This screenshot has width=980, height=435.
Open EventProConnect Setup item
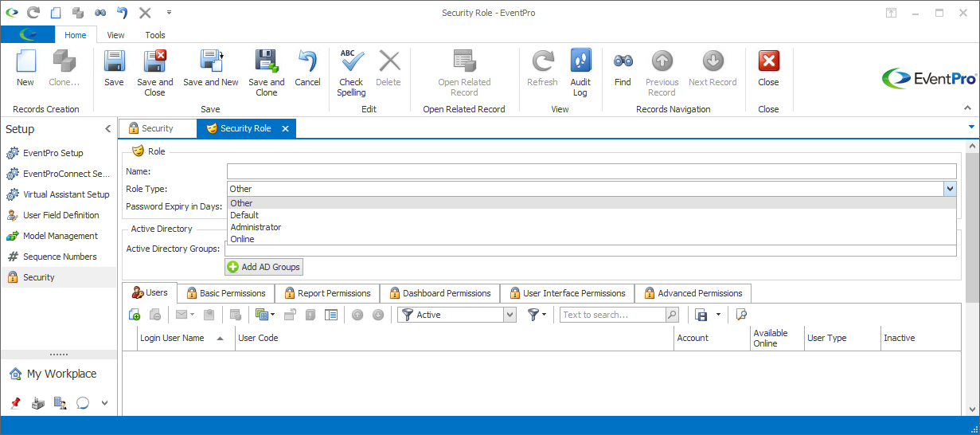tap(57, 174)
